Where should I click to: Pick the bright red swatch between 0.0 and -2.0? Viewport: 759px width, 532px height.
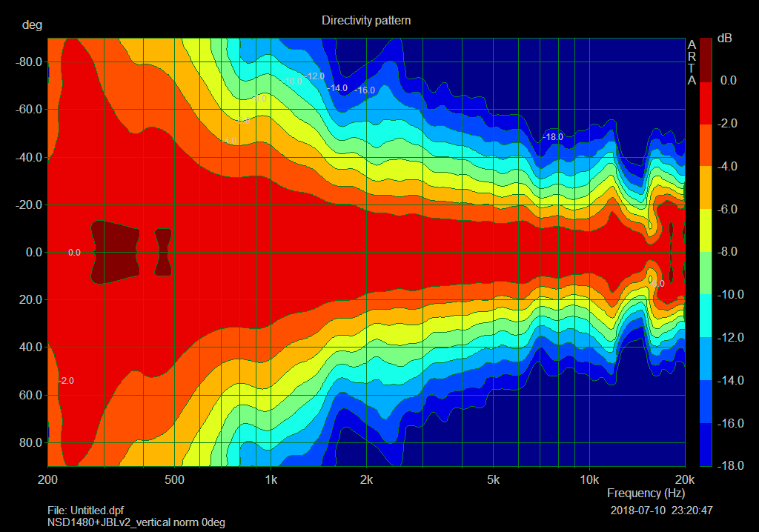coord(706,103)
